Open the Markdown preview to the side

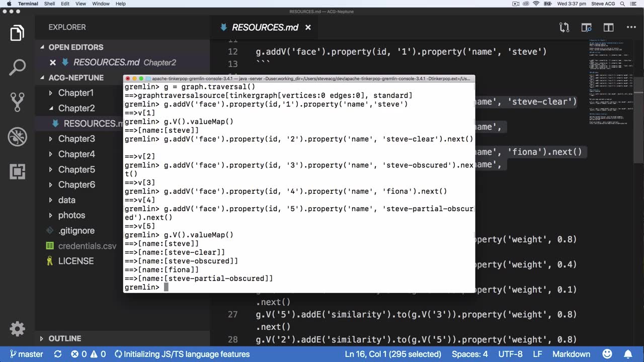tap(586, 27)
